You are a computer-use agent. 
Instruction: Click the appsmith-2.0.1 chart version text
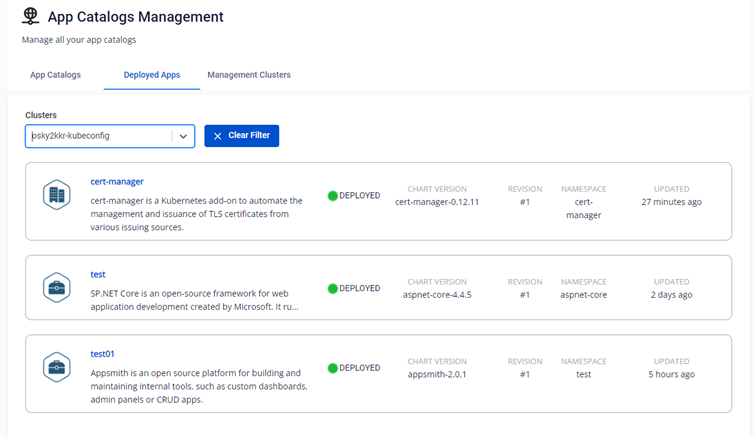pyautogui.click(x=437, y=374)
